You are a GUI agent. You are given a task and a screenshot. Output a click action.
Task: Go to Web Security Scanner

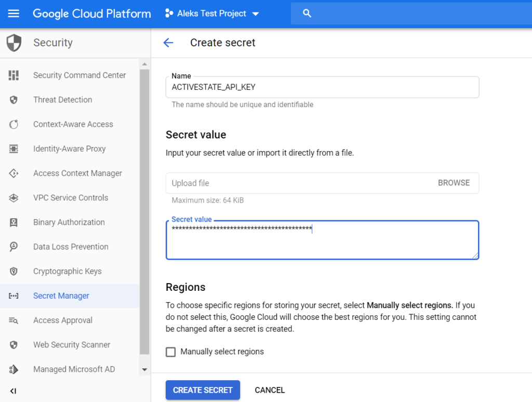pyautogui.click(x=72, y=345)
